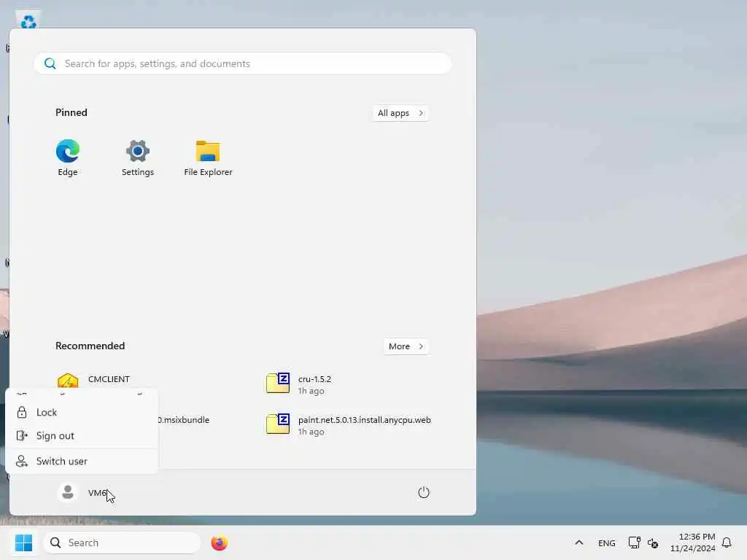Open the cru-1.5.2 archive icon
Viewport: 747px width, 560px height.
tap(278, 383)
